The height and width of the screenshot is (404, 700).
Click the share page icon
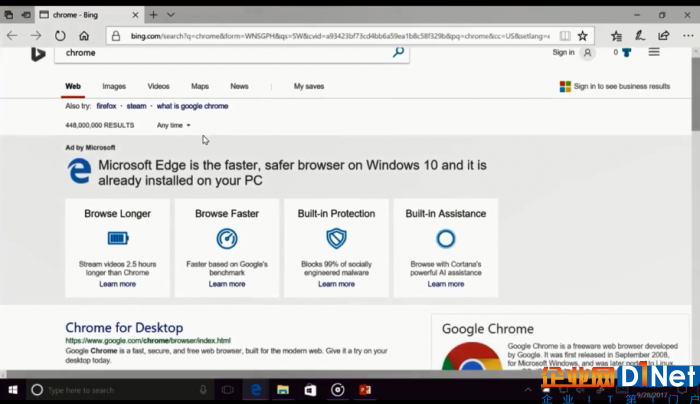pyautogui.click(x=664, y=36)
